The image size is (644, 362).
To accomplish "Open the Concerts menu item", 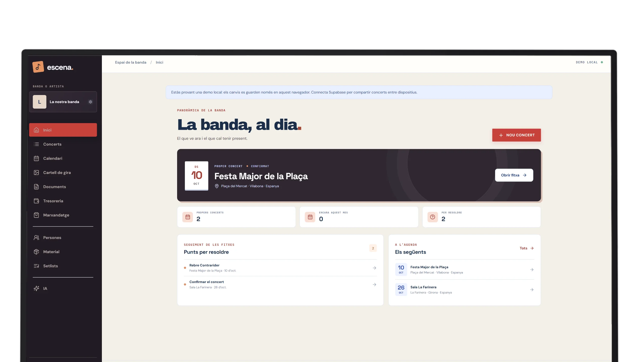I will pos(63,144).
